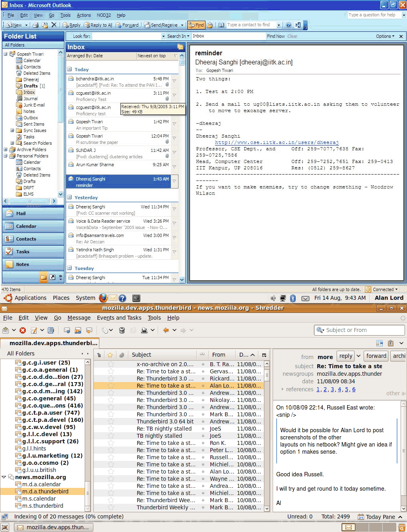Open the Search In dropdown in Outlook find bar
407x532 pixels.
[178, 36]
